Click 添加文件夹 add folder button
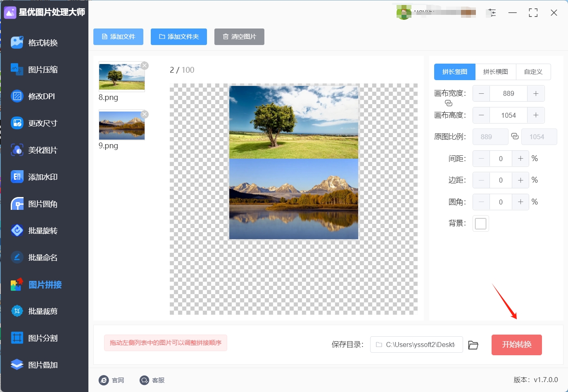568x392 pixels. [179, 37]
